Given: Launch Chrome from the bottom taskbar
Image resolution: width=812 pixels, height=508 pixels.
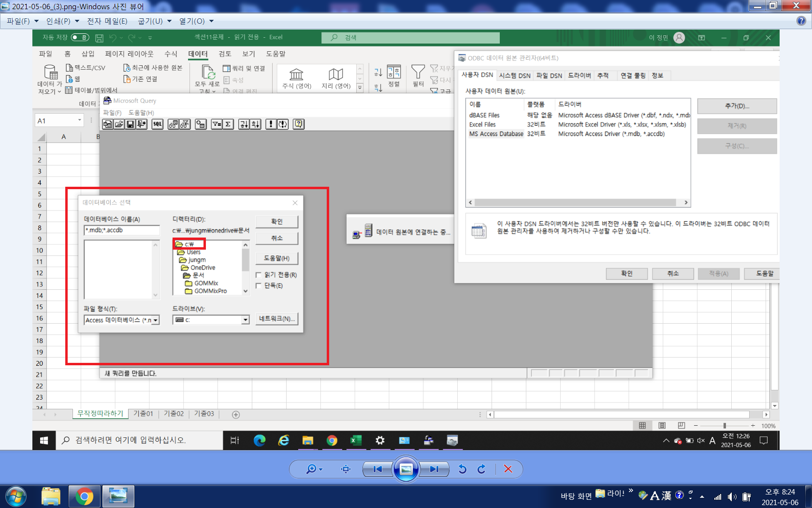Looking at the screenshot, I should (84, 496).
